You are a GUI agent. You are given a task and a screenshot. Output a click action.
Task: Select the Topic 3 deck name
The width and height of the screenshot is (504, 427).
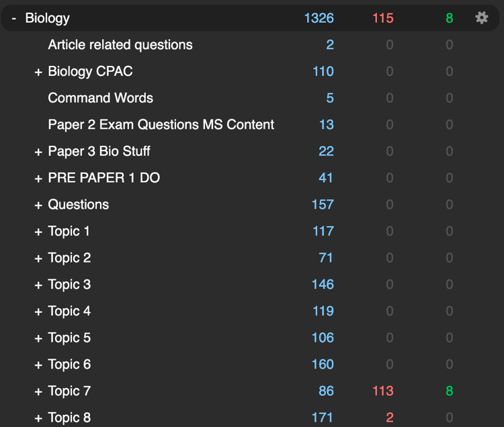pyautogui.click(x=69, y=285)
